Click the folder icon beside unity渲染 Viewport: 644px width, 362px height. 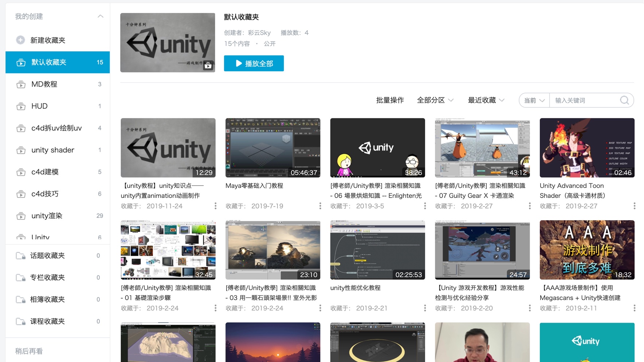pyautogui.click(x=21, y=216)
